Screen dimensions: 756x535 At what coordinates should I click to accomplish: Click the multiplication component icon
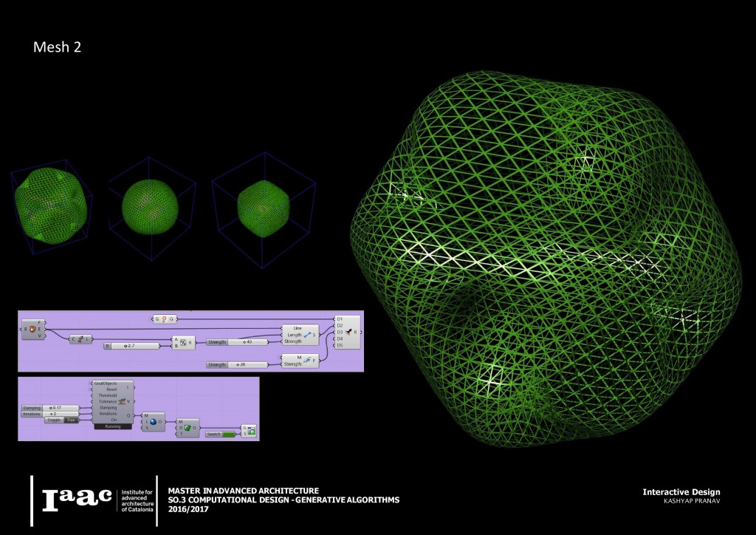tap(182, 344)
